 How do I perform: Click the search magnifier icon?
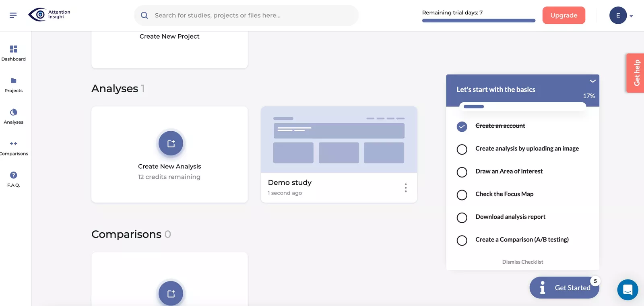pyautogui.click(x=144, y=15)
